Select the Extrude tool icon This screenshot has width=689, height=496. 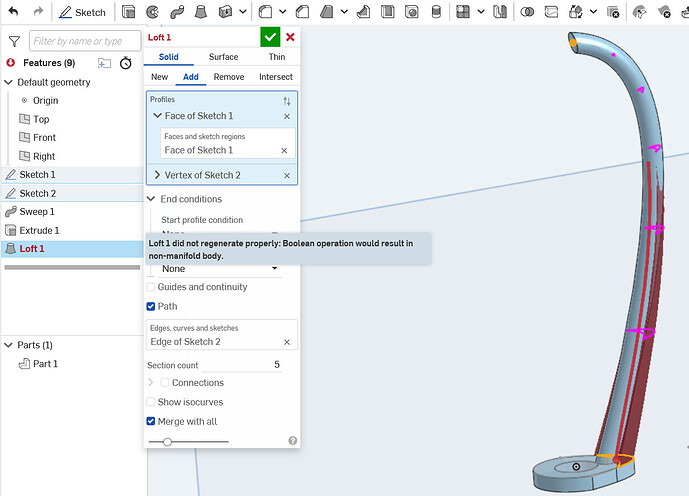click(x=128, y=12)
